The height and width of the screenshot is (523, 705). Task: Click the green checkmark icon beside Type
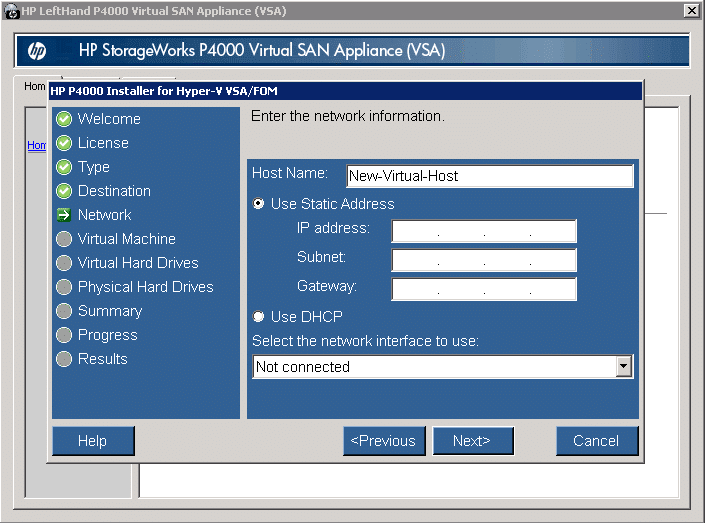(x=64, y=167)
